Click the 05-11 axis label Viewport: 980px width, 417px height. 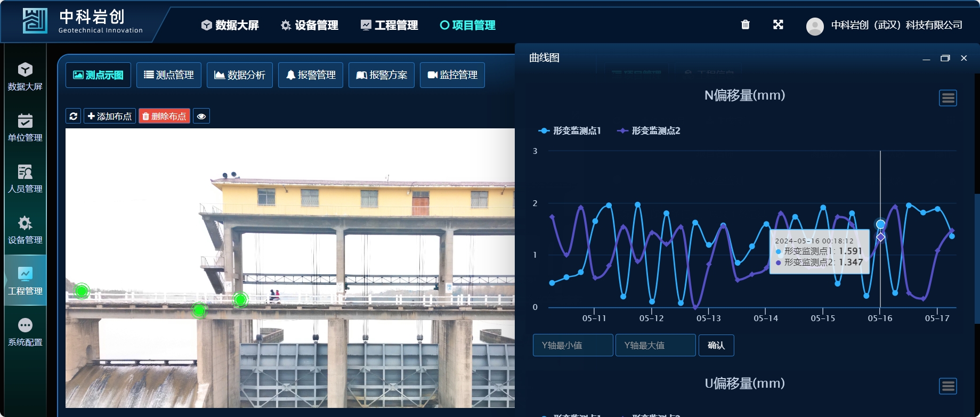[594, 318]
